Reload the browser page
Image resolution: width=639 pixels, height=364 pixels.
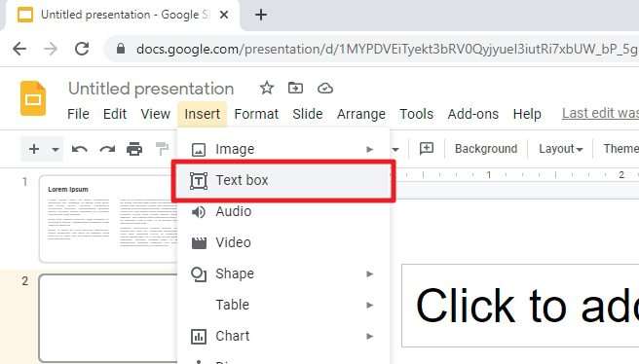click(82, 49)
